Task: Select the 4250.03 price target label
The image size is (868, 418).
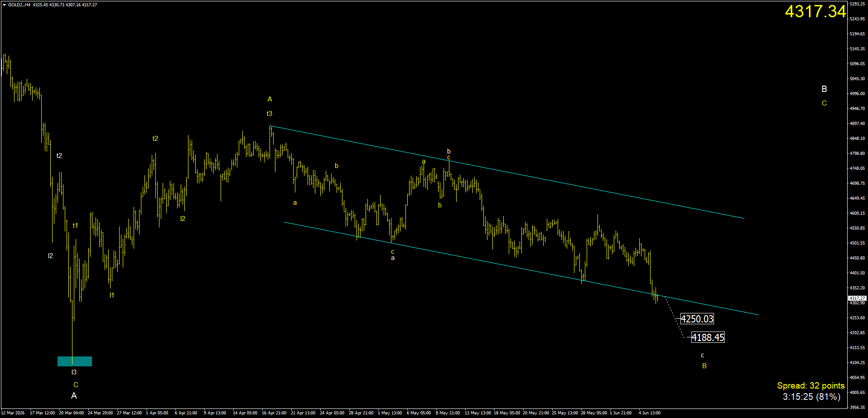Action: (x=697, y=319)
